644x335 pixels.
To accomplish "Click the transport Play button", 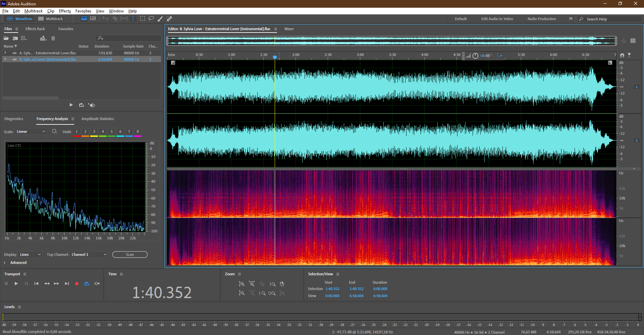I will [x=16, y=284].
